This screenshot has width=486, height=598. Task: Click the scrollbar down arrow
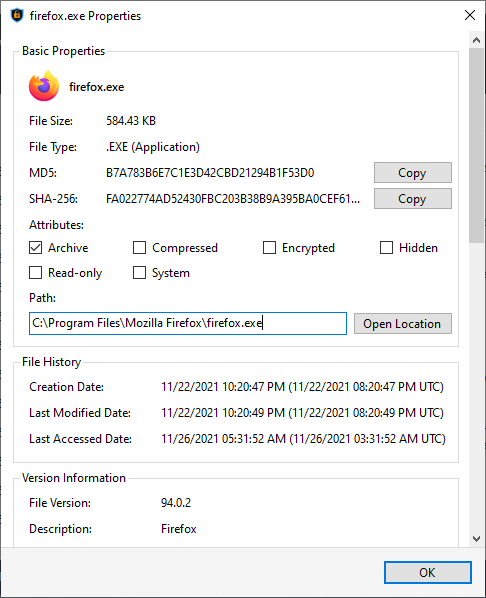click(476, 539)
